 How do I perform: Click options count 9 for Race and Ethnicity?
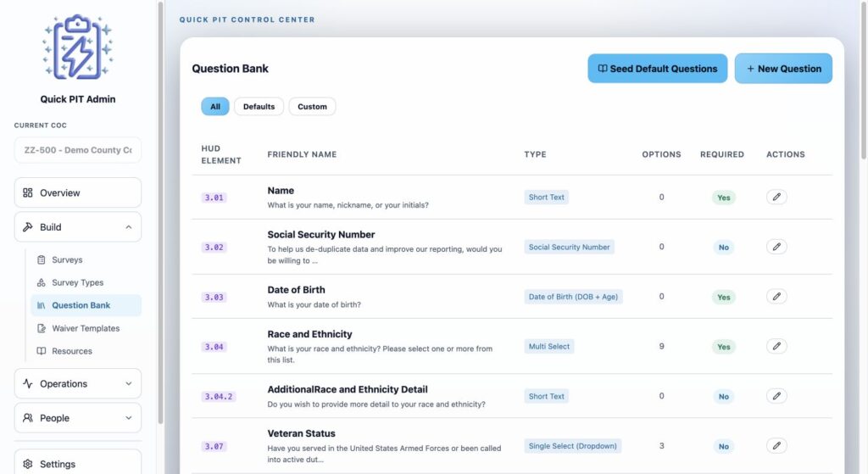(661, 346)
